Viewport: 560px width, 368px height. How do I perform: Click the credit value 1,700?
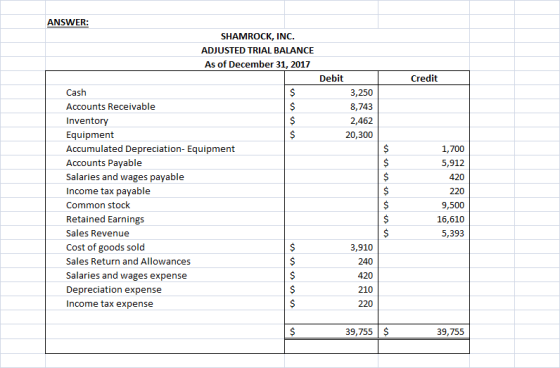453,149
